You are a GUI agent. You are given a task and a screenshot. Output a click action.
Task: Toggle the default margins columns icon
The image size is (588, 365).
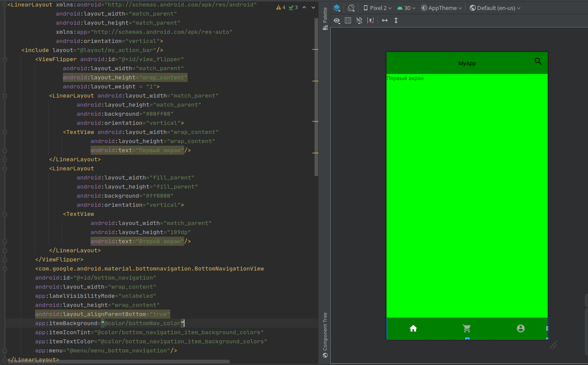click(x=348, y=20)
